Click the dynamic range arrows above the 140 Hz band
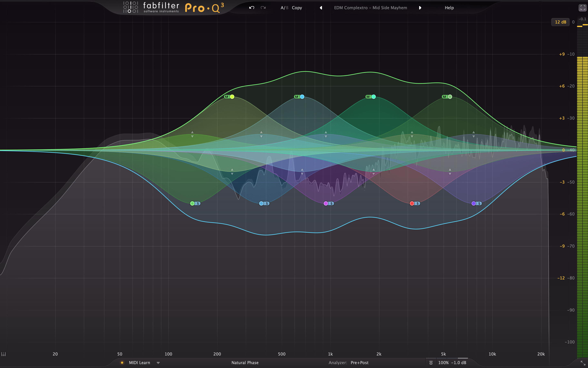 (192, 134)
